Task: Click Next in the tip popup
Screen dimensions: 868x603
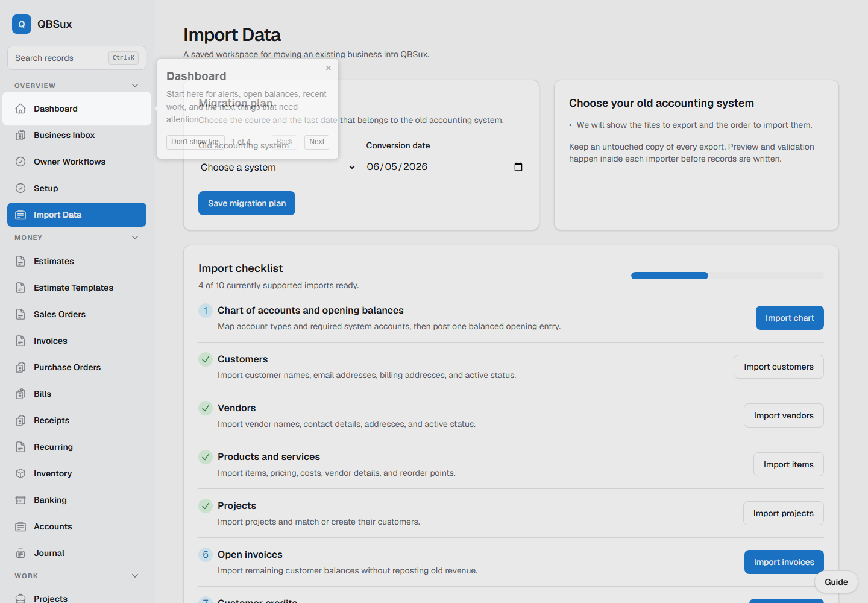Action: pos(317,142)
